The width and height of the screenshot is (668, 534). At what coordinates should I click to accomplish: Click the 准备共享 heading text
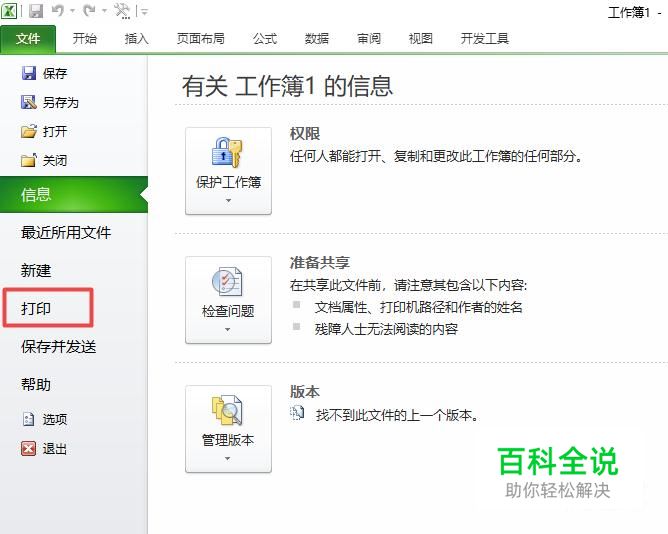(x=320, y=263)
